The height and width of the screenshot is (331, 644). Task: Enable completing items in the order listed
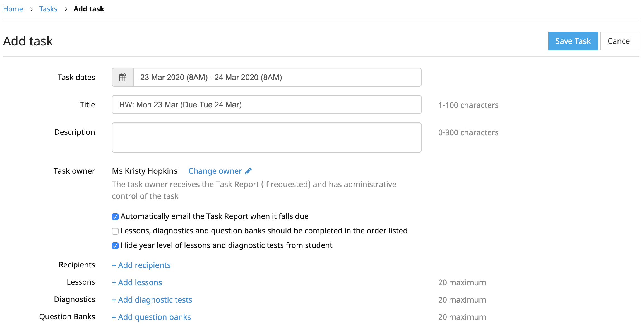115,231
